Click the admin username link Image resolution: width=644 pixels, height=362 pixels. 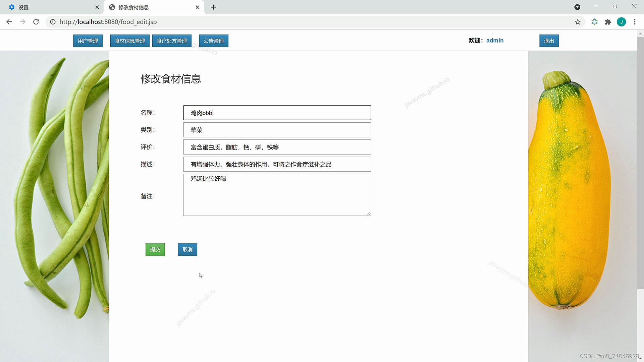pos(495,41)
